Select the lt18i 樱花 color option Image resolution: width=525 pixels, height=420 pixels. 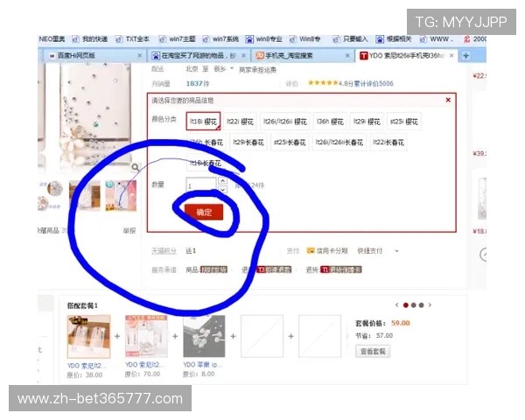(203, 122)
